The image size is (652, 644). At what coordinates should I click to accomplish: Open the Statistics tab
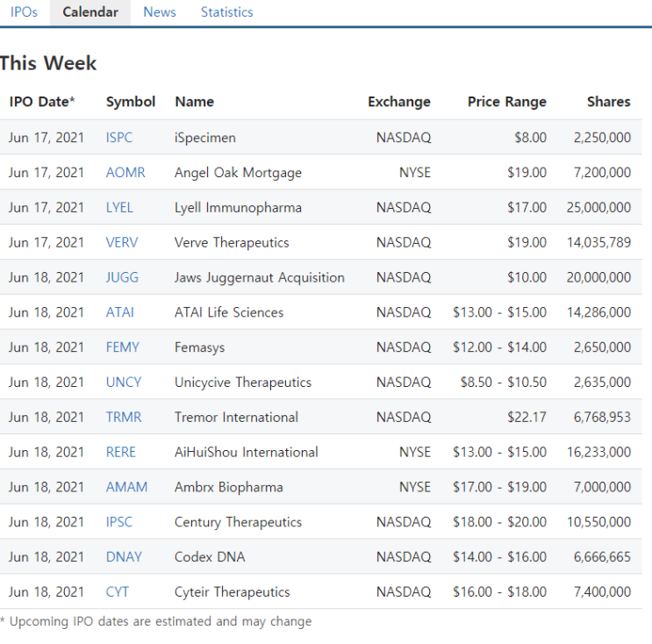(226, 12)
